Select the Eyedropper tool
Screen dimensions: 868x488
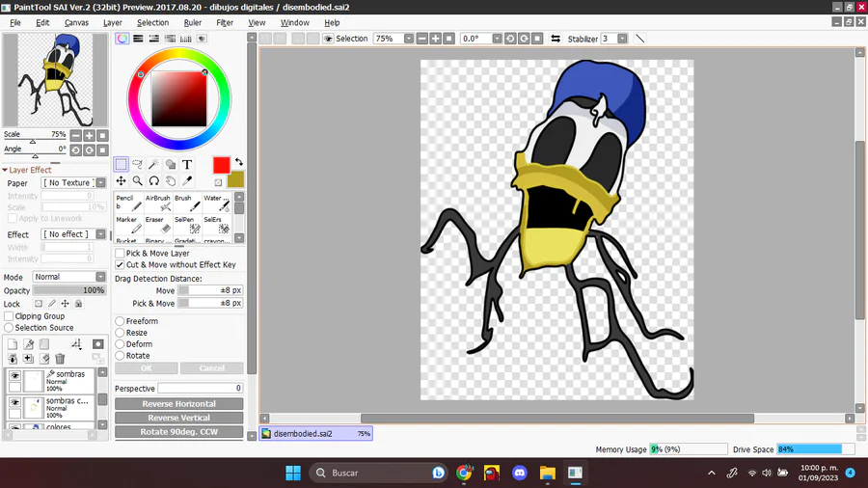(x=187, y=181)
